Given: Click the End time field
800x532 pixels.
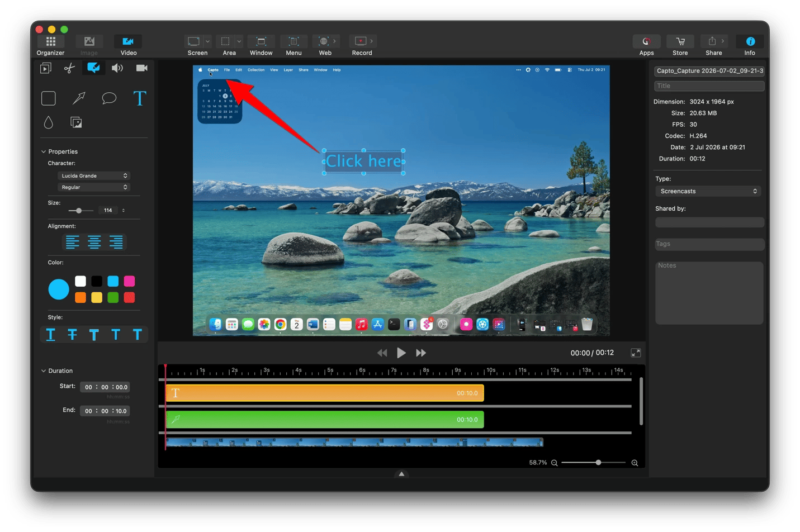Looking at the screenshot, I should click(106, 411).
